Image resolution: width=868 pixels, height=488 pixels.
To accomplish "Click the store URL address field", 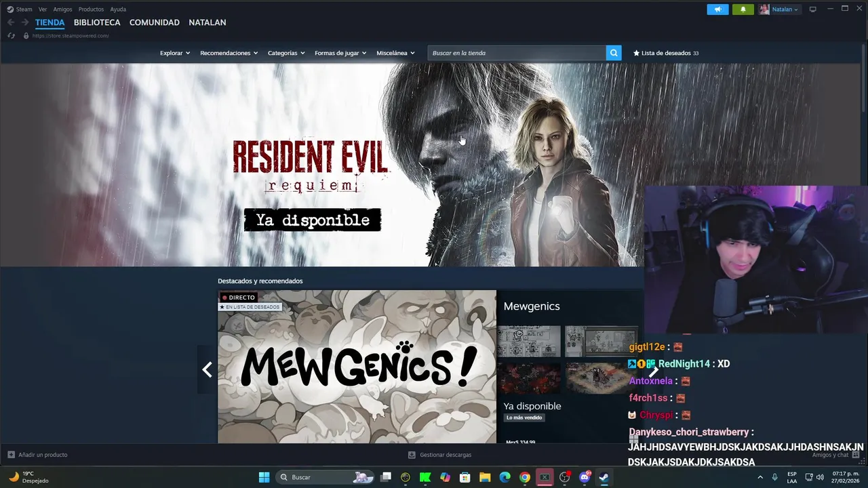I will (x=71, y=35).
